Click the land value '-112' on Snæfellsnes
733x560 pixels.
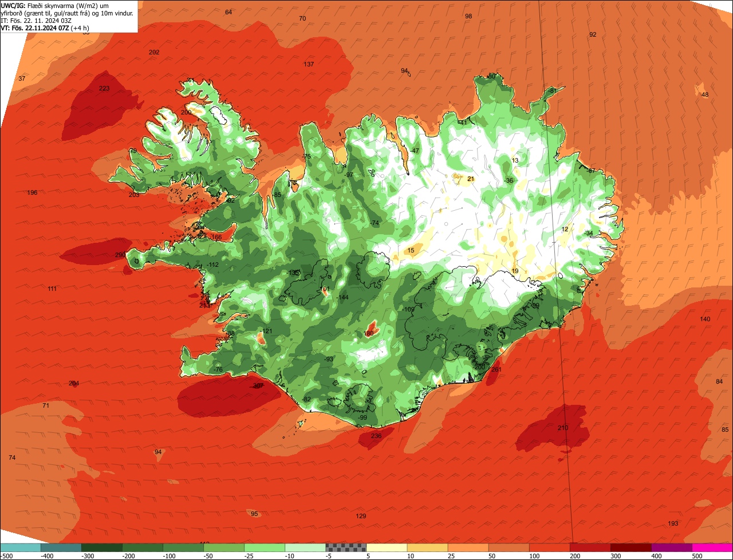point(213,265)
